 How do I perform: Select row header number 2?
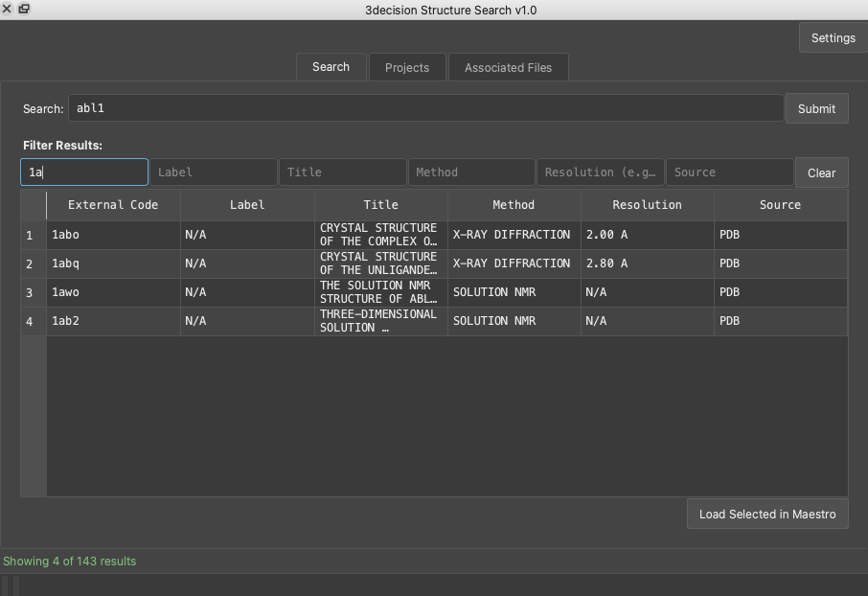[x=34, y=264]
